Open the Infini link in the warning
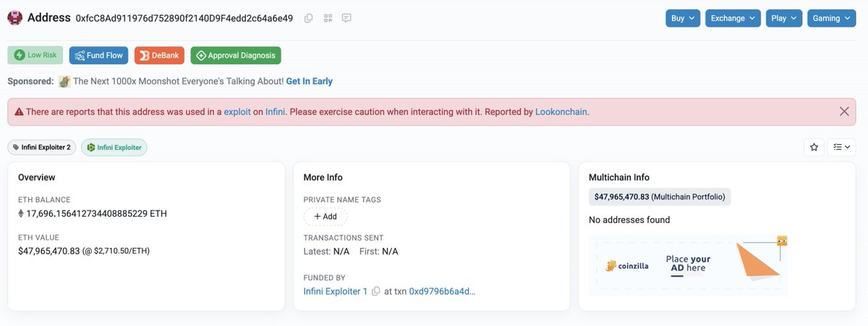Screen dimensions: 868x326 click(275, 112)
